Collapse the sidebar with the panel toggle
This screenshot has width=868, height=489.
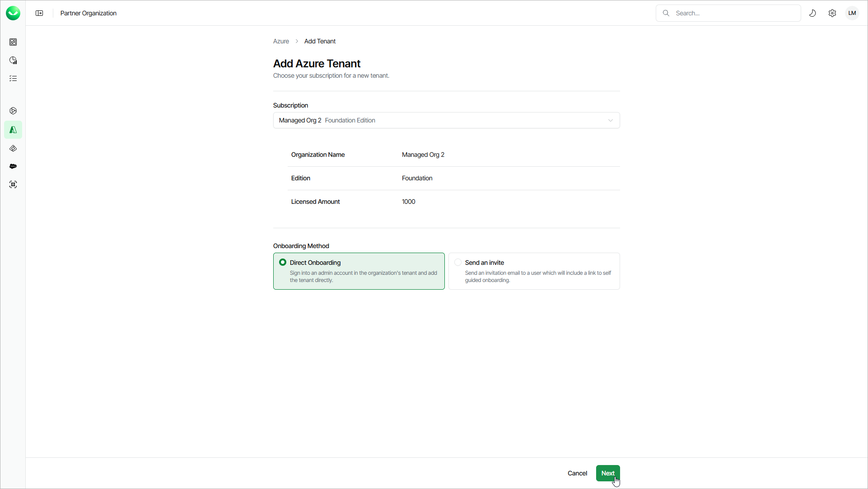(39, 13)
